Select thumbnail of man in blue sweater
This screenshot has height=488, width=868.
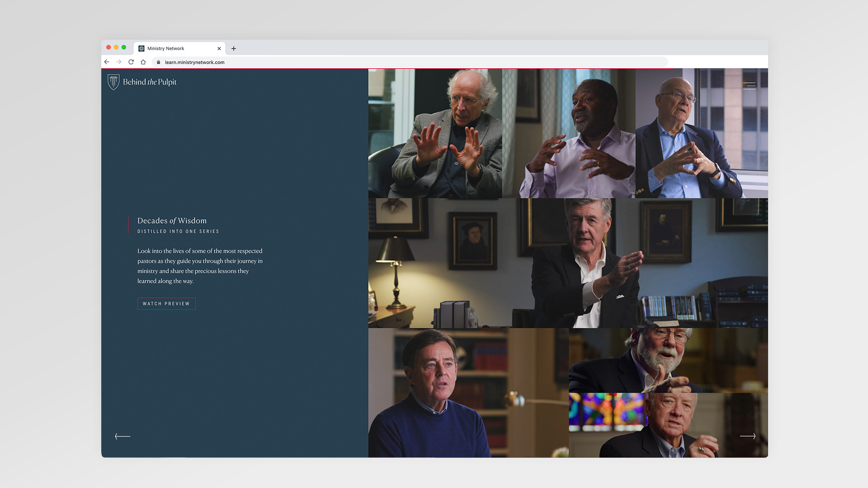click(x=468, y=393)
